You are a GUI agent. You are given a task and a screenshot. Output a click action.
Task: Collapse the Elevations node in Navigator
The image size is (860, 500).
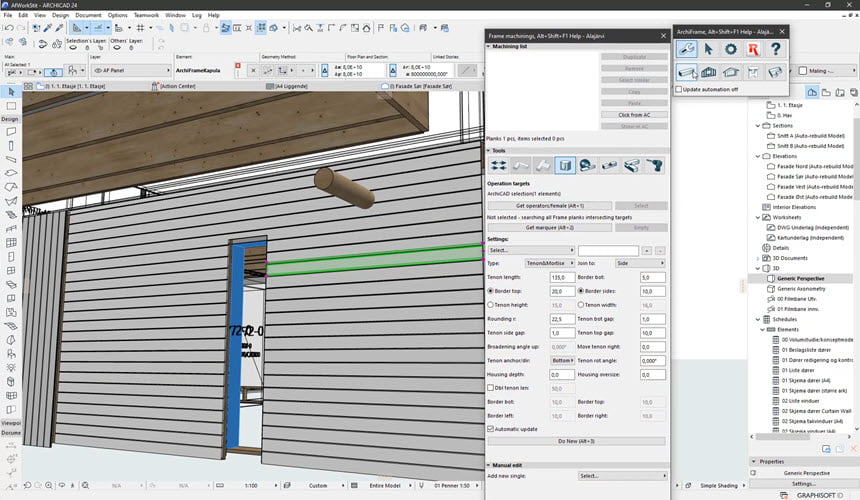[758, 156]
